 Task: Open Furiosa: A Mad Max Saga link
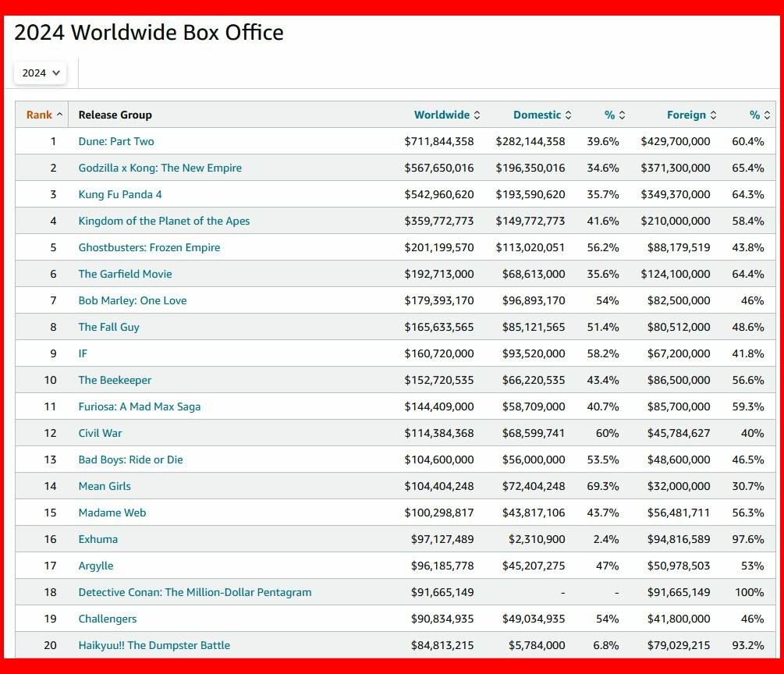click(x=140, y=406)
